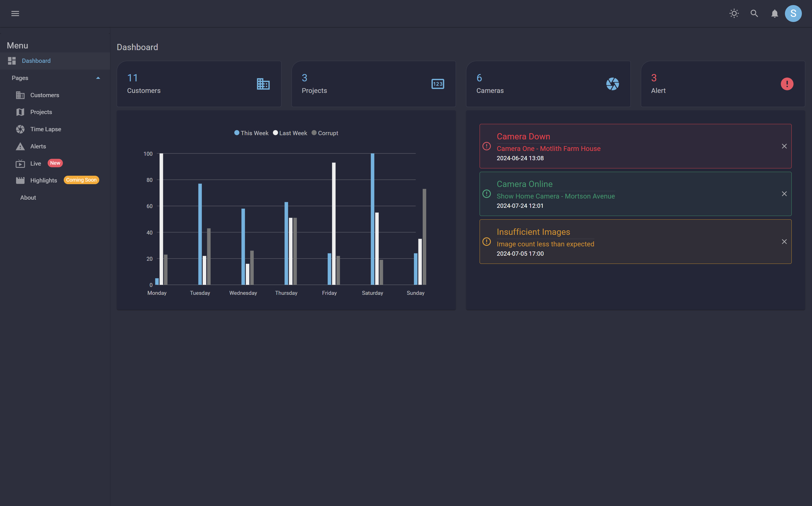Go to the About page
Screen dimensions: 812x506
28,197
